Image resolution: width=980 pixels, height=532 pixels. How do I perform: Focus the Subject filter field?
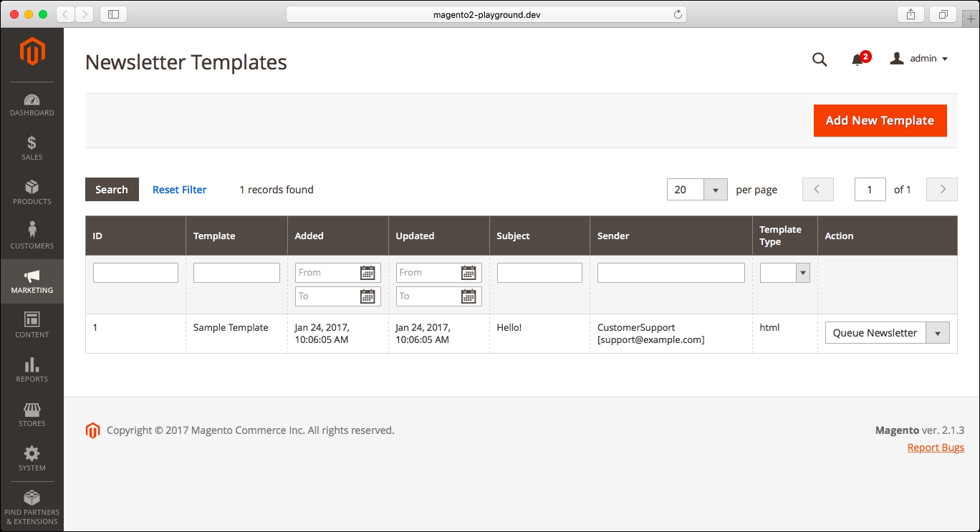pyautogui.click(x=539, y=273)
